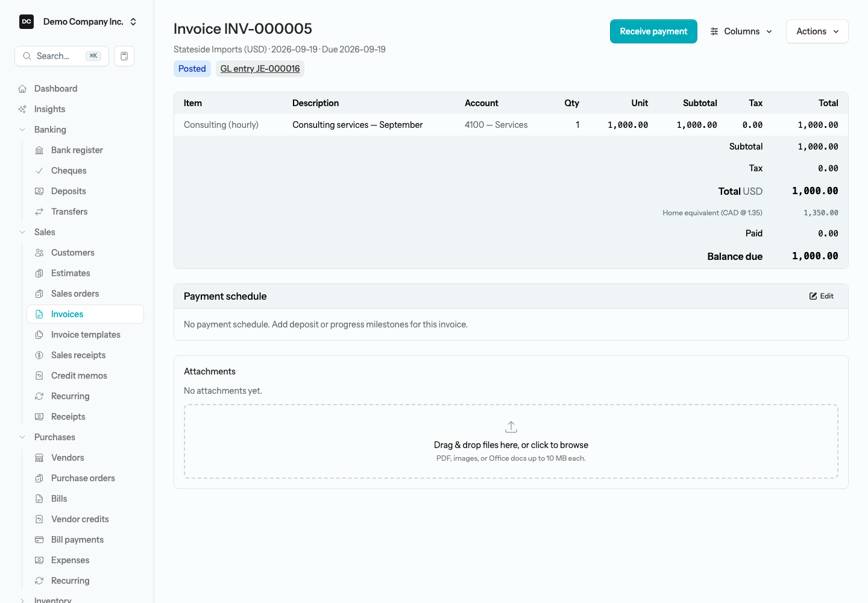Open Vendor credits page
The image size is (868, 603).
pyautogui.click(x=85, y=519)
